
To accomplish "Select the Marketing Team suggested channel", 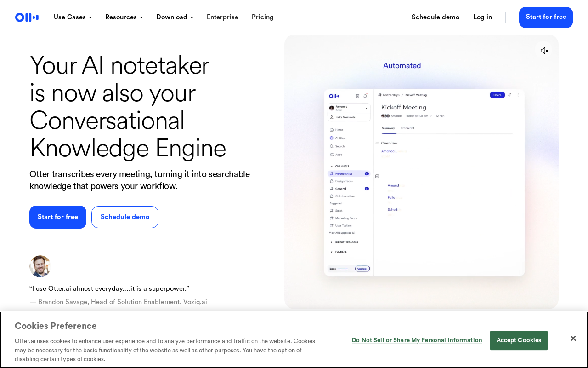I will tap(343, 218).
